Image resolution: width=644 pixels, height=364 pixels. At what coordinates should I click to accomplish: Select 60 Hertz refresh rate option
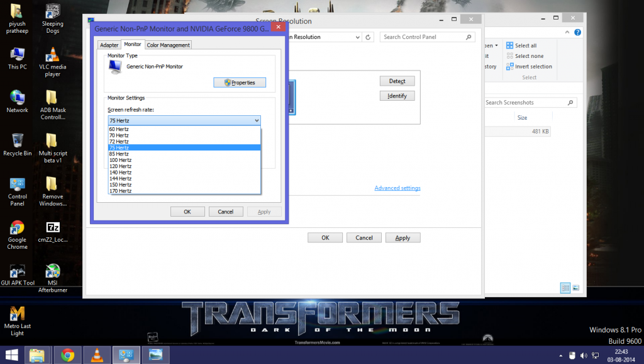119,129
